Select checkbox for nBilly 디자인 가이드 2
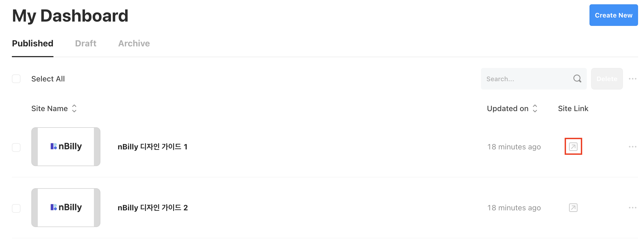The image size is (644, 240). click(16, 208)
